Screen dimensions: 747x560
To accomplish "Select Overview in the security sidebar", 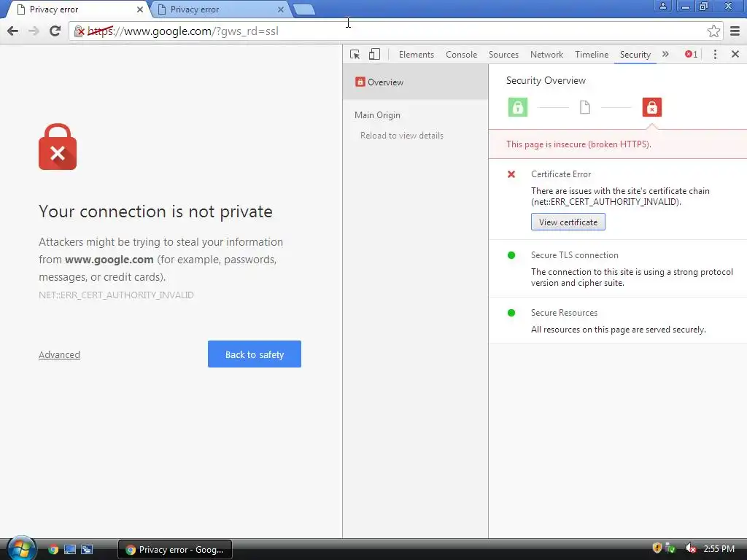I will click(415, 82).
